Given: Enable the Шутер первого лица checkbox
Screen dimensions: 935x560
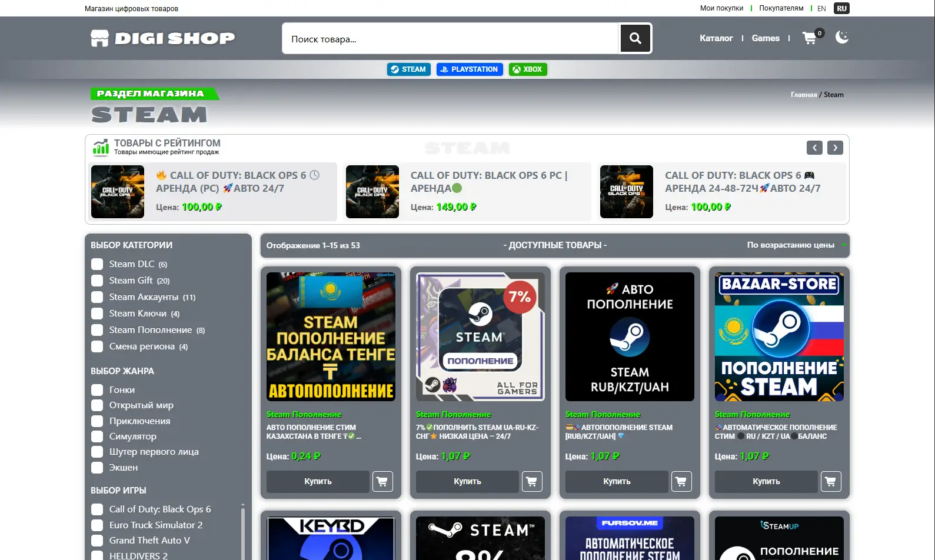Looking at the screenshot, I should (97, 452).
